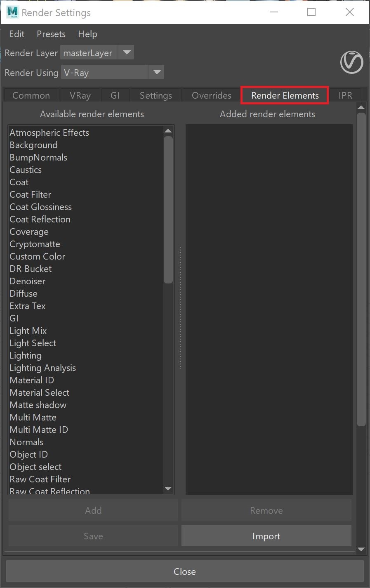The height and width of the screenshot is (588, 370).
Task: Click the main panel scrollbar thumb
Action: tap(361, 269)
